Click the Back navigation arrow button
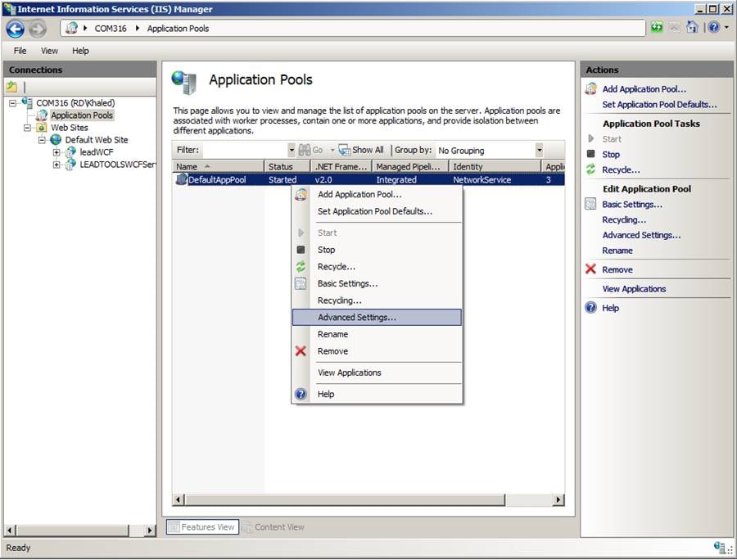This screenshot has height=560, width=737. tap(15, 29)
